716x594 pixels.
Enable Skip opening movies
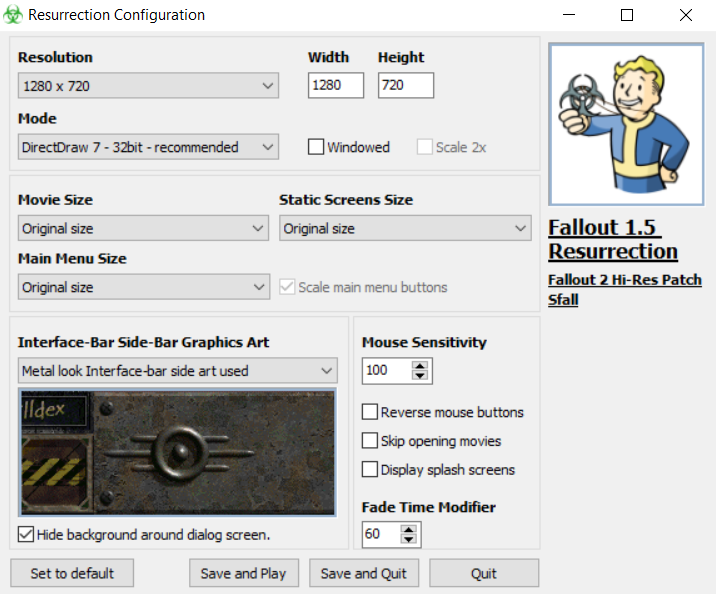click(x=370, y=441)
